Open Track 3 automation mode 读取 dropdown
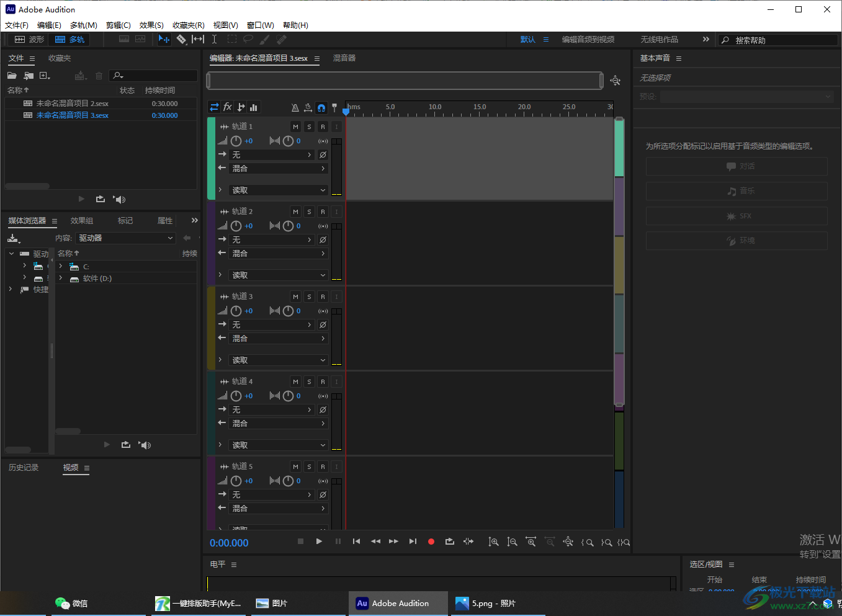The height and width of the screenshot is (616, 842). [279, 360]
